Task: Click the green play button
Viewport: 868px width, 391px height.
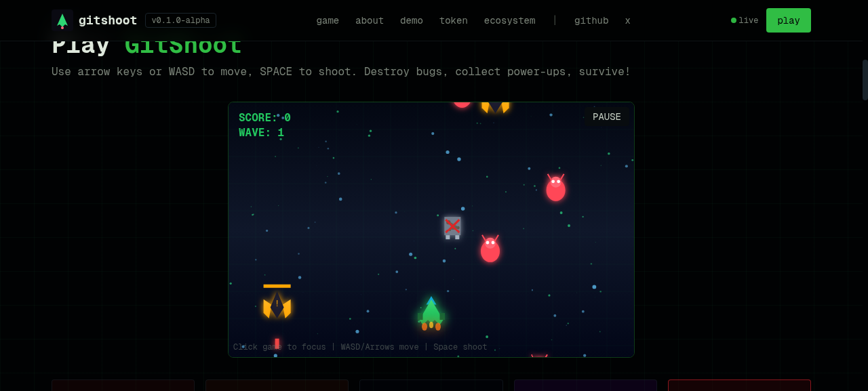Action: (789, 20)
